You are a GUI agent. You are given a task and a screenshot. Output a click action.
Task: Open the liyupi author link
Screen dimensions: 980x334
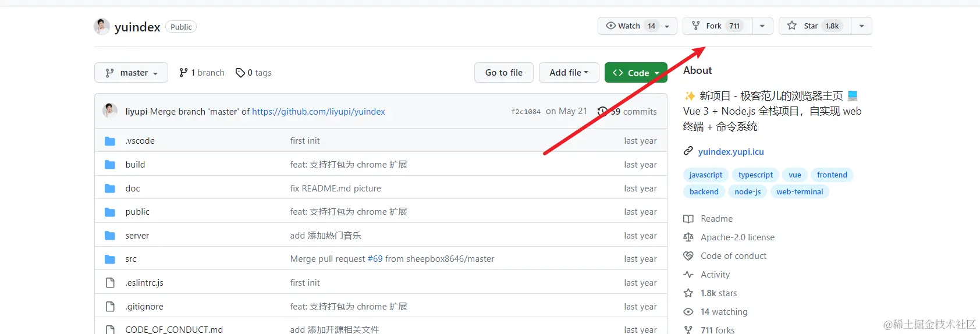tap(136, 112)
